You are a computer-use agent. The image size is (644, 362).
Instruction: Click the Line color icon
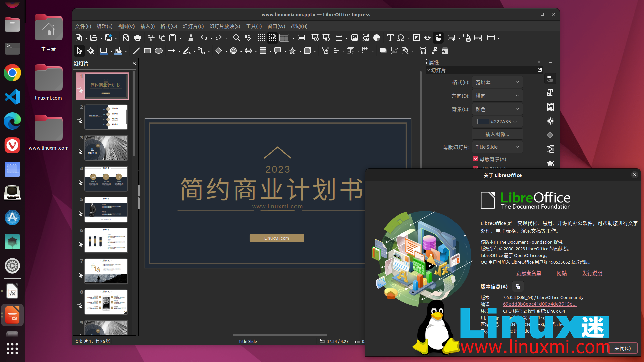pyautogui.click(x=104, y=51)
